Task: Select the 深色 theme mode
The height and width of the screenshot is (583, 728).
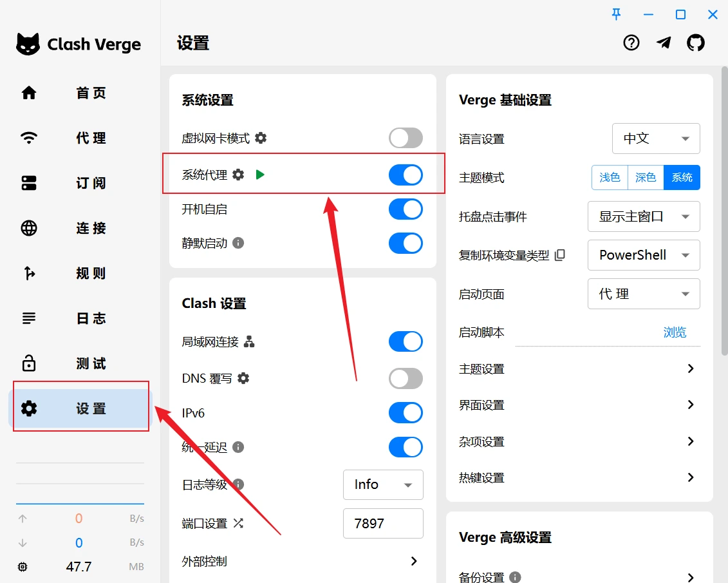Action: coord(646,177)
